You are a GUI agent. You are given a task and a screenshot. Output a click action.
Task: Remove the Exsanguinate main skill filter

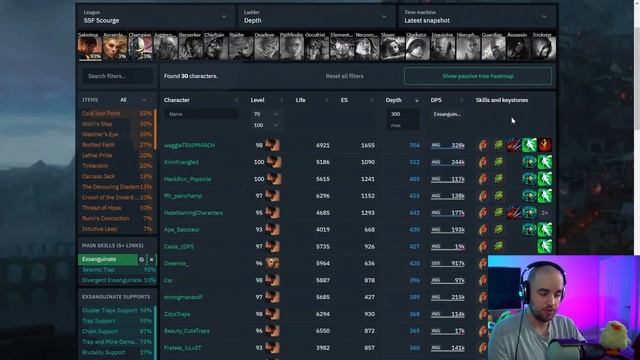151,260
